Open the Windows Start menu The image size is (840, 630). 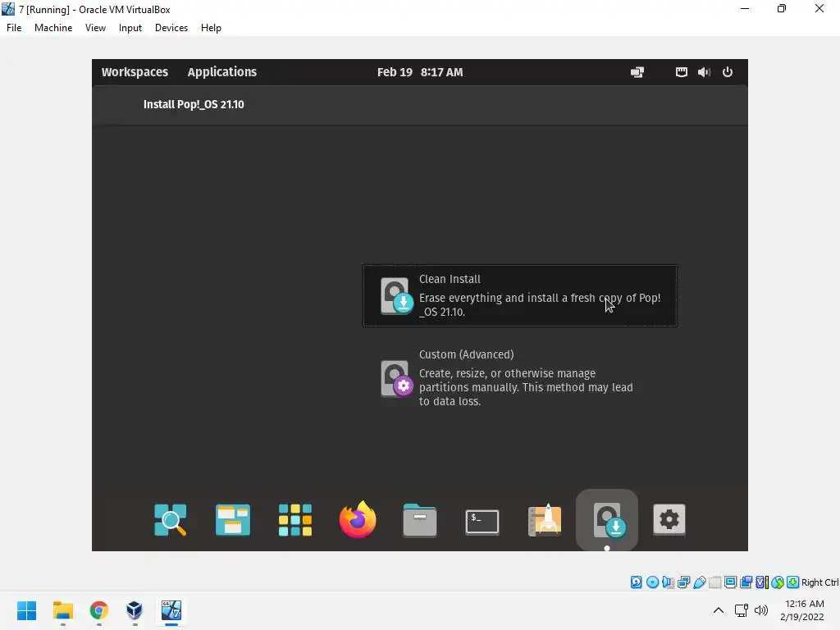click(x=27, y=610)
